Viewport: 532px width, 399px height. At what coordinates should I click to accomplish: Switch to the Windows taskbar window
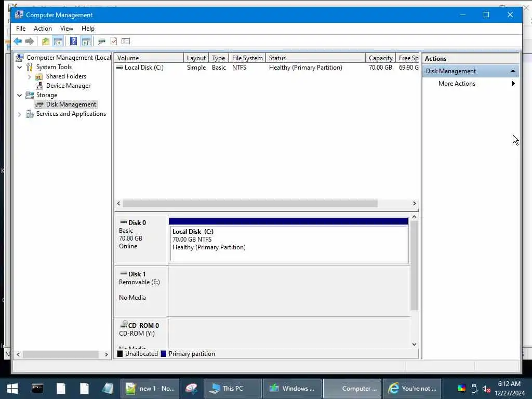coord(292,389)
